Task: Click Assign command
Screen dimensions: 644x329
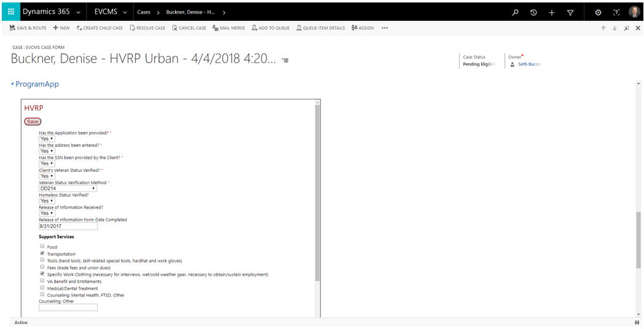Action: [363, 28]
